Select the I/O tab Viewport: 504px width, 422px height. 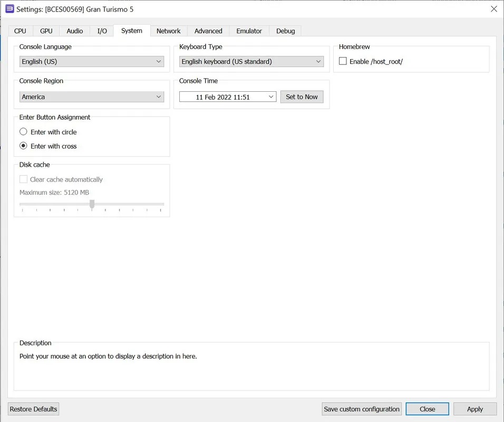point(102,31)
